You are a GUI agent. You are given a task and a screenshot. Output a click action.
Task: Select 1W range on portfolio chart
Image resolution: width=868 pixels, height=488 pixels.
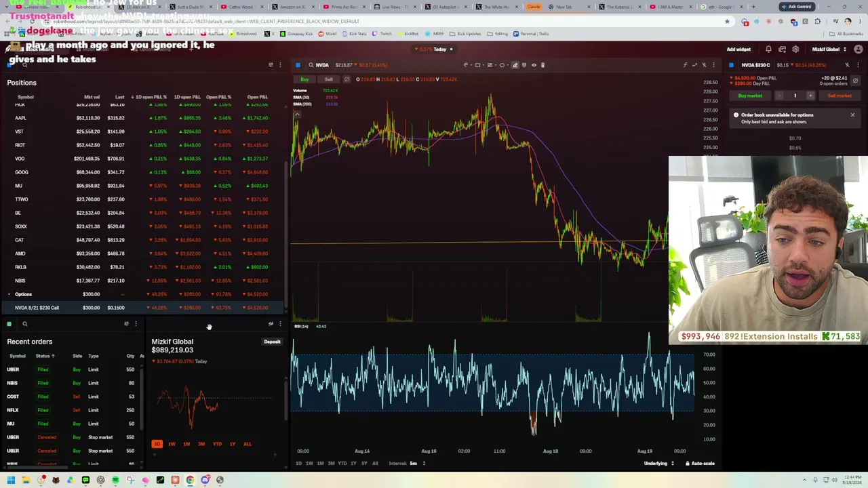(x=172, y=444)
